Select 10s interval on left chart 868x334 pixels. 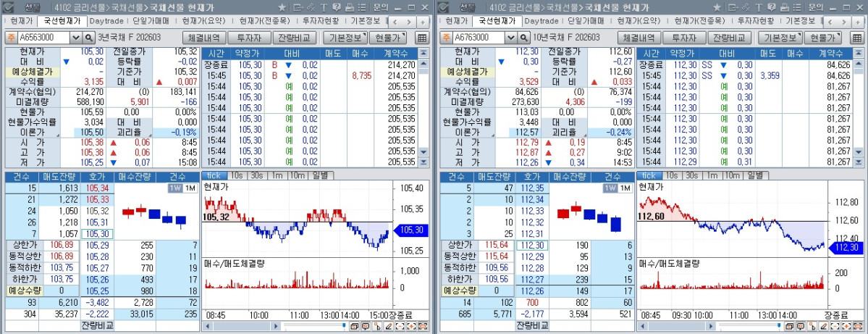click(237, 175)
